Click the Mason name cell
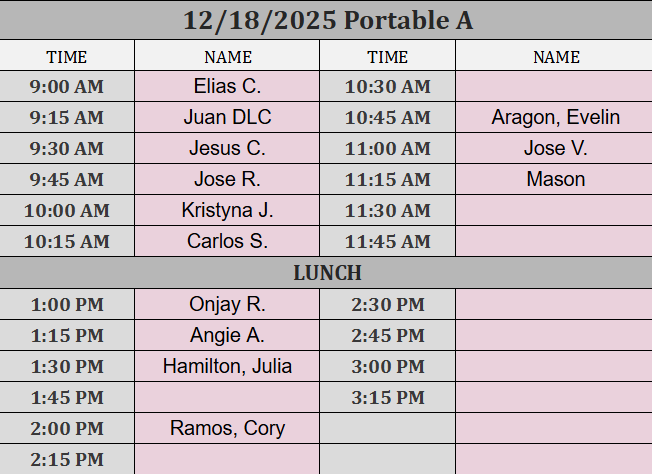This screenshot has height=474, width=652. tap(555, 180)
